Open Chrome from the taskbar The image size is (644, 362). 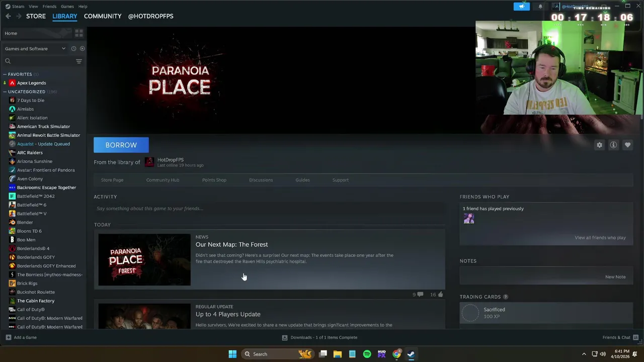(x=396, y=354)
